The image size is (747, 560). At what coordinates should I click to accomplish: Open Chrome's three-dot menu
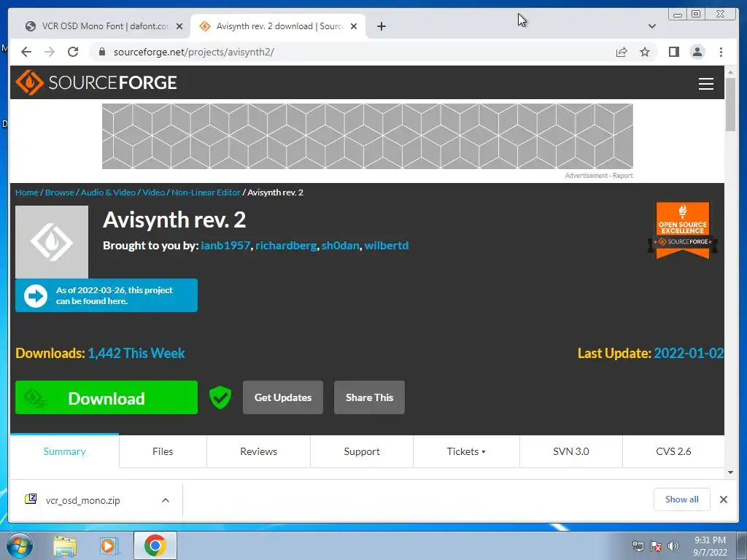(x=721, y=52)
